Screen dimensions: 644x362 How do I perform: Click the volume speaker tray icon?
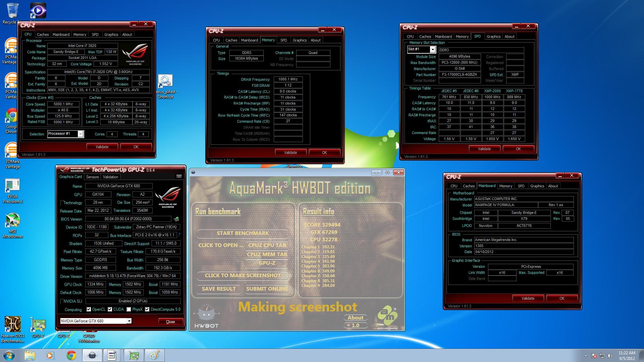click(x=610, y=356)
